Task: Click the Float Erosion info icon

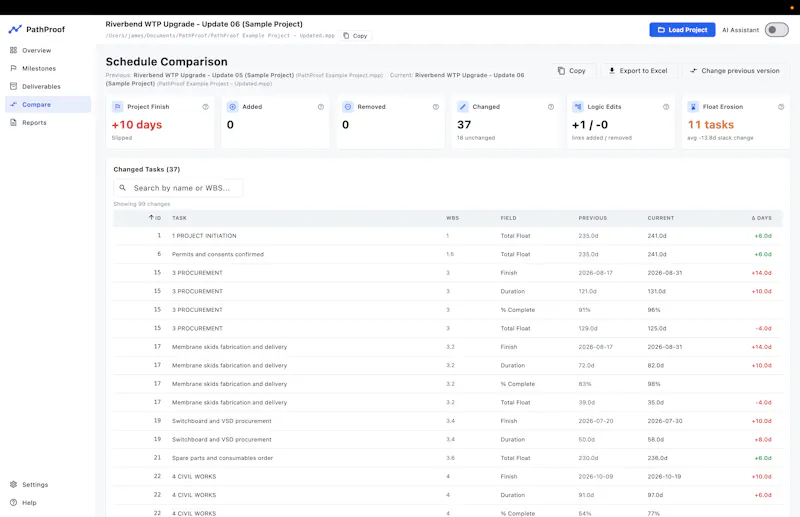Action: [781, 107]
